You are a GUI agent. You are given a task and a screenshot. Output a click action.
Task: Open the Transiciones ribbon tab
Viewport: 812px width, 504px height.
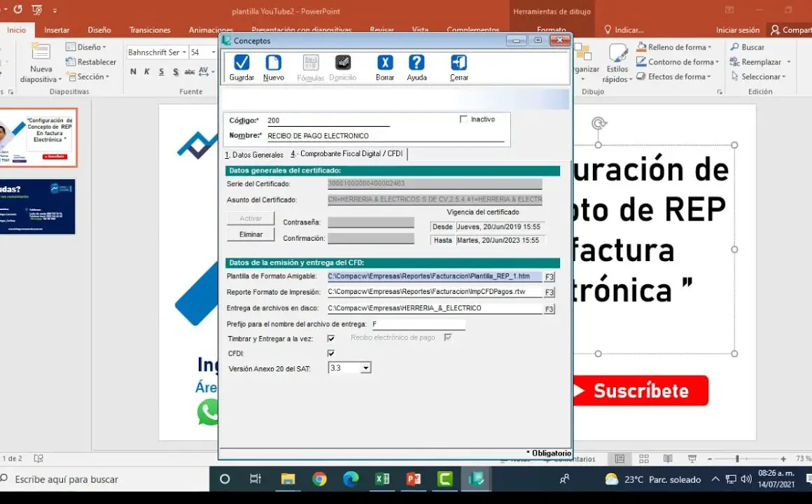[x=150, y=30]
